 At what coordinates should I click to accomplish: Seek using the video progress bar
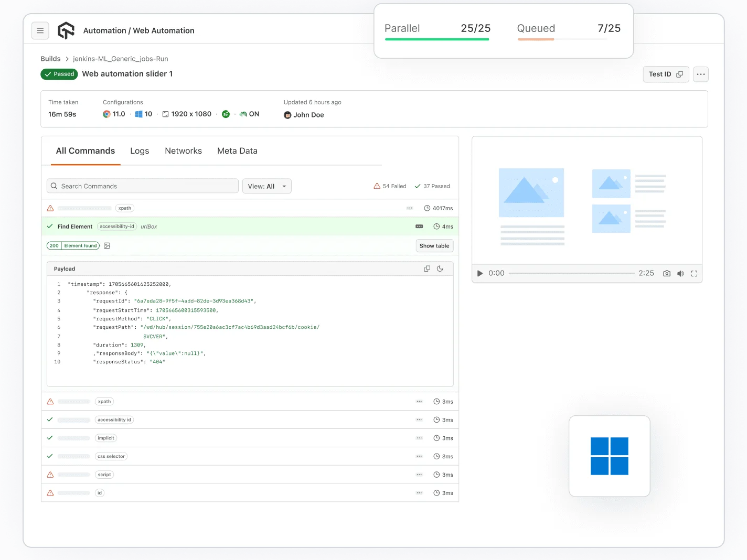click(x=572, y=273)
